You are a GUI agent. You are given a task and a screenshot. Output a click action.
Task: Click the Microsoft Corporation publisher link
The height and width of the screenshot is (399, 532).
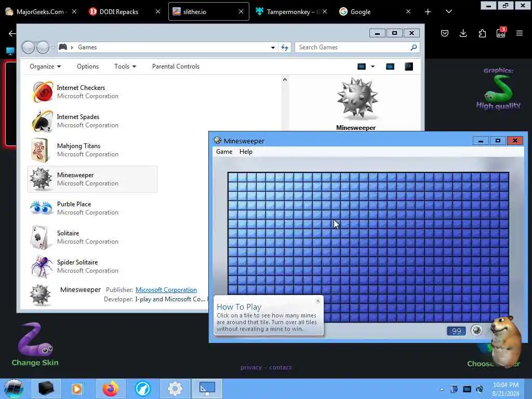pyautogui.click(x=166, y=290)
